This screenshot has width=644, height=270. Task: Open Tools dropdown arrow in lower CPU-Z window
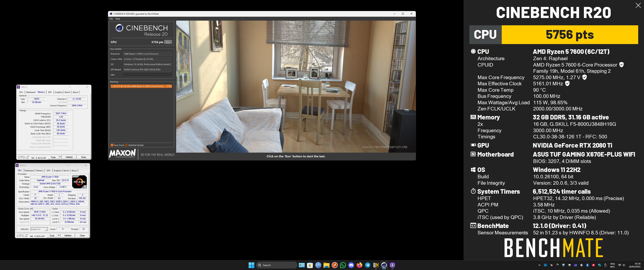59,235
